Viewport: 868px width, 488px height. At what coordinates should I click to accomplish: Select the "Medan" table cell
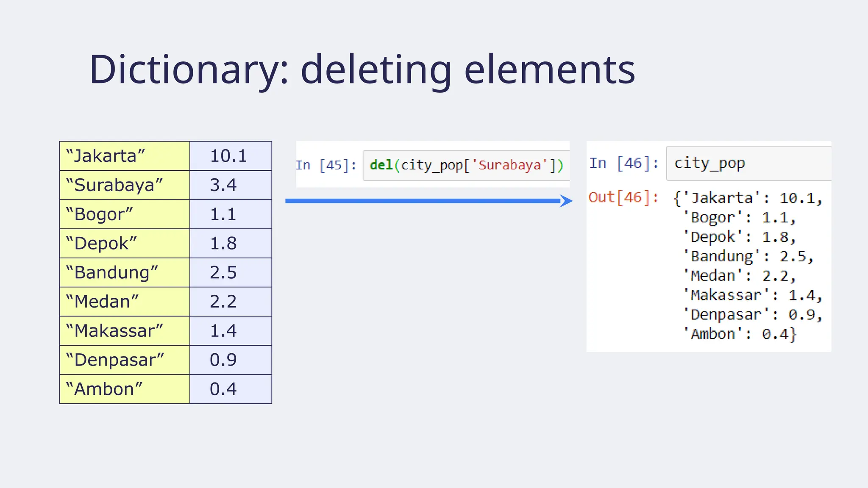[x=125, y=302]
